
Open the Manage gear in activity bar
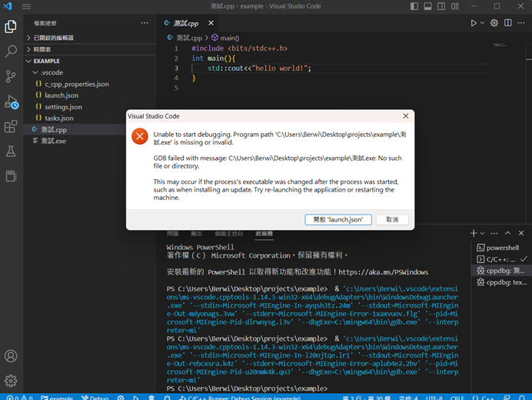[11, 381]
